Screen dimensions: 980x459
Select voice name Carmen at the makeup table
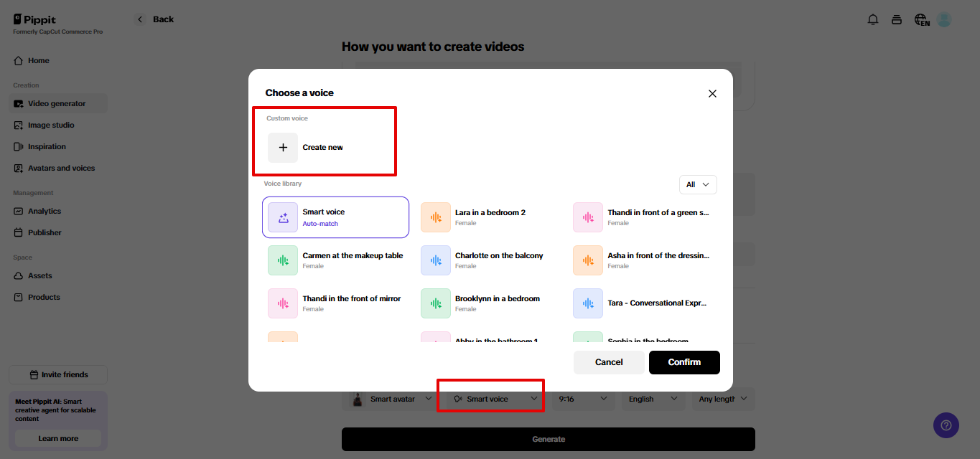pos(353,255)
